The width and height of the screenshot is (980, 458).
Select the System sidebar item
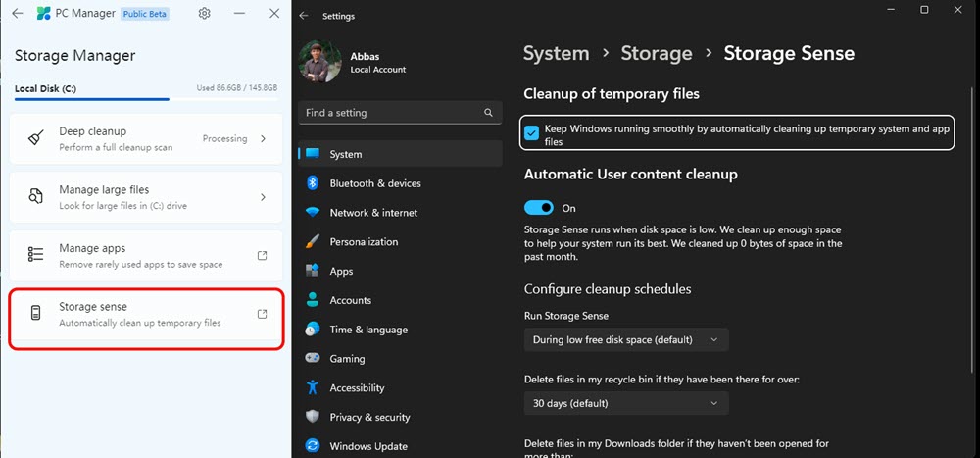pyautogui.click(x=401, y=154)
